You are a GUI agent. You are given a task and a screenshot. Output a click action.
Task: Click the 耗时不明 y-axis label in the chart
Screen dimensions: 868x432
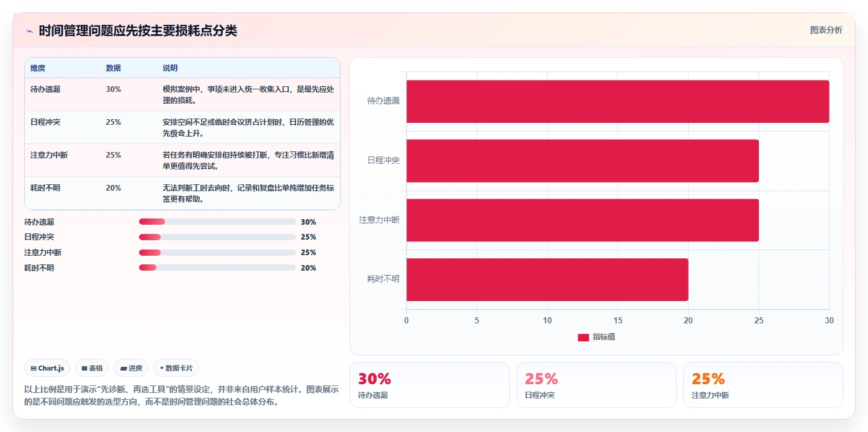[383, 279]
